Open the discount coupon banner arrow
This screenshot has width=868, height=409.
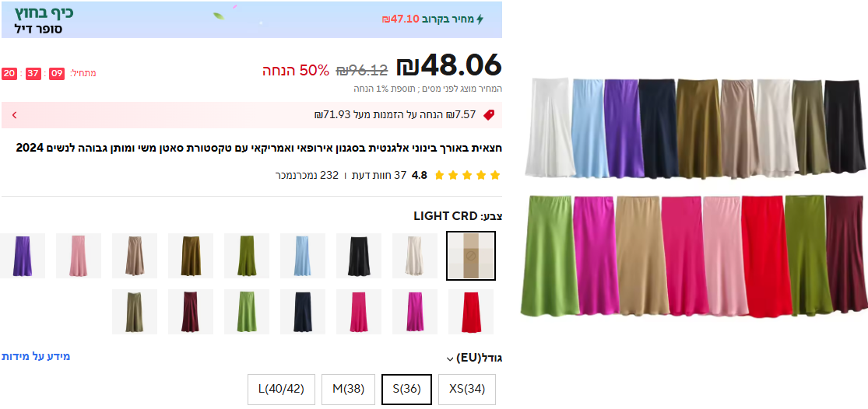pyautogui.click(x=14, y=115)
